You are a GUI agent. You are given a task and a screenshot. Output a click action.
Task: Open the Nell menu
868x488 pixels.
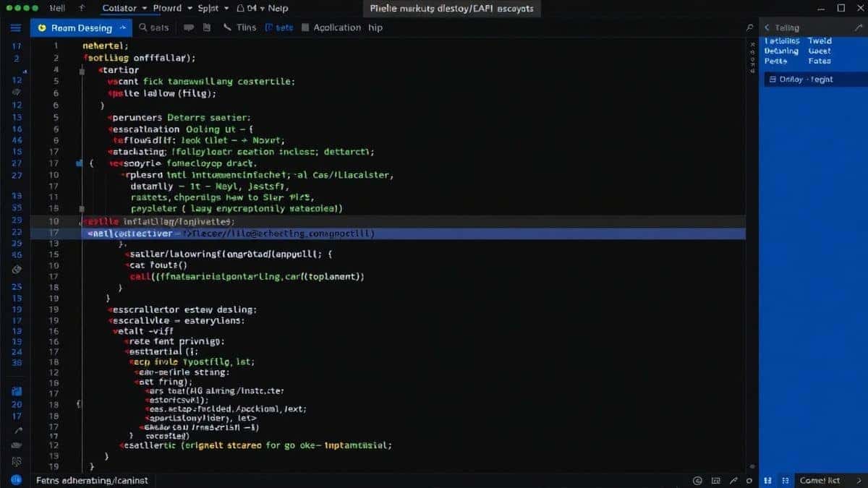pyautogui.click(x=56, y=8)
